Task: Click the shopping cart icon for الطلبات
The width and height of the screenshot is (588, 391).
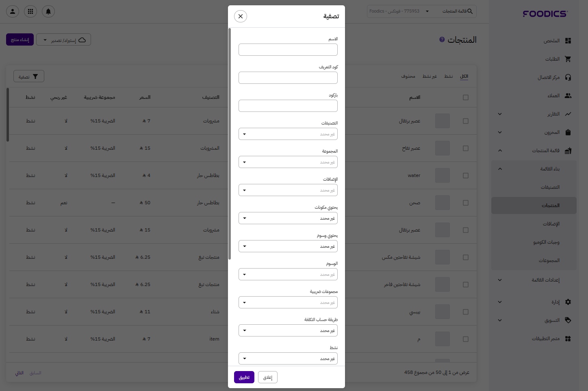Action: point(568,59)
